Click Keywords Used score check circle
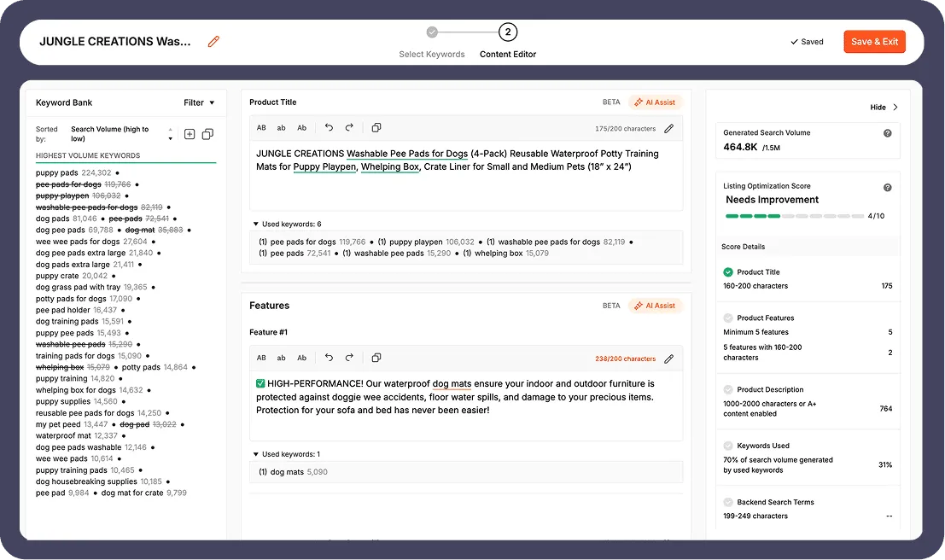Screen dimensions: 945x560 (728, 446)
